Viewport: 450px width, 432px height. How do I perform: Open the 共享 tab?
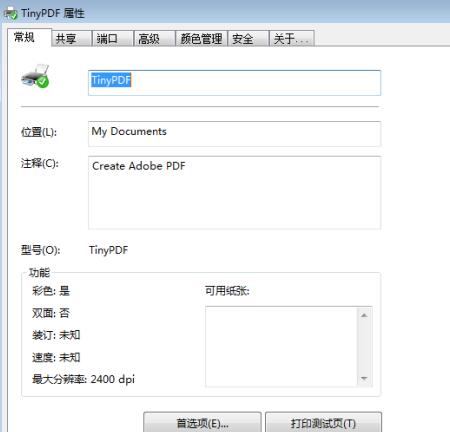pos(71,39)
